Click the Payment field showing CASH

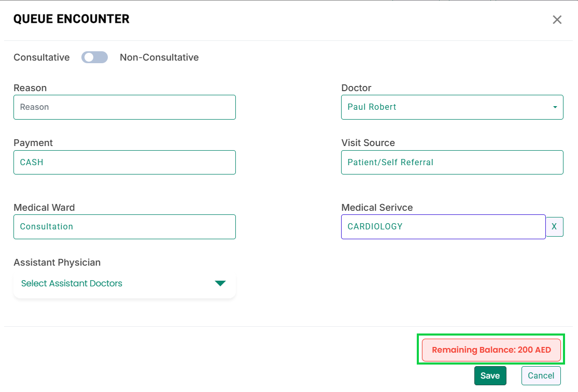tap(124, 163)
